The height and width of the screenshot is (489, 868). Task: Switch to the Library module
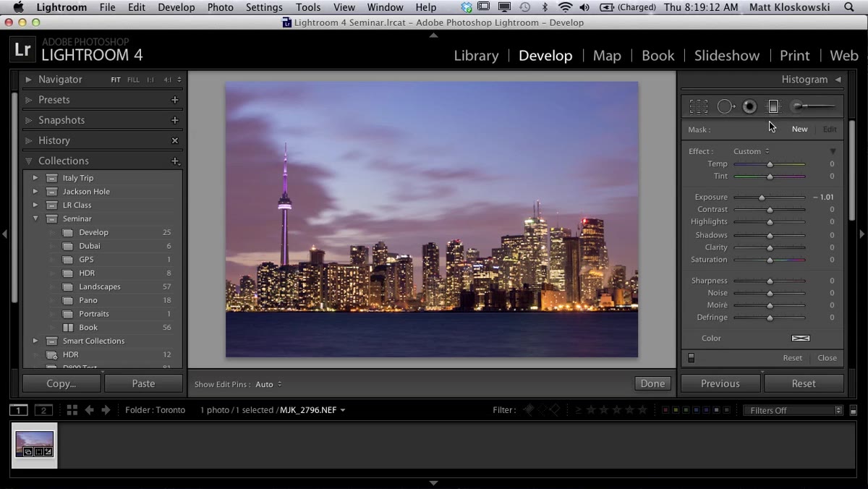coord(476,56)
